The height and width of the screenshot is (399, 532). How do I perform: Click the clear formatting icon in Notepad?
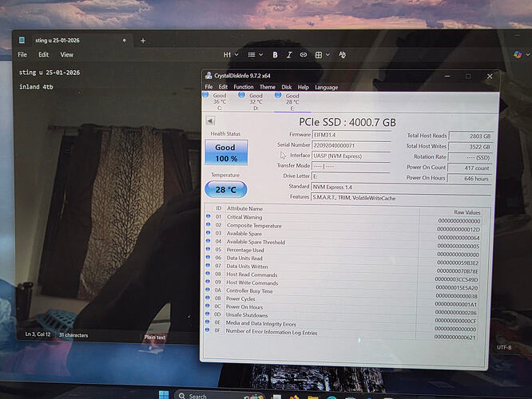(343, 55)
